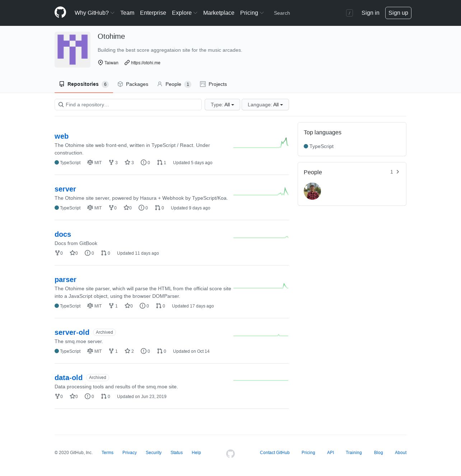Open issues icon for the docs repository

(x=87, y=253)
